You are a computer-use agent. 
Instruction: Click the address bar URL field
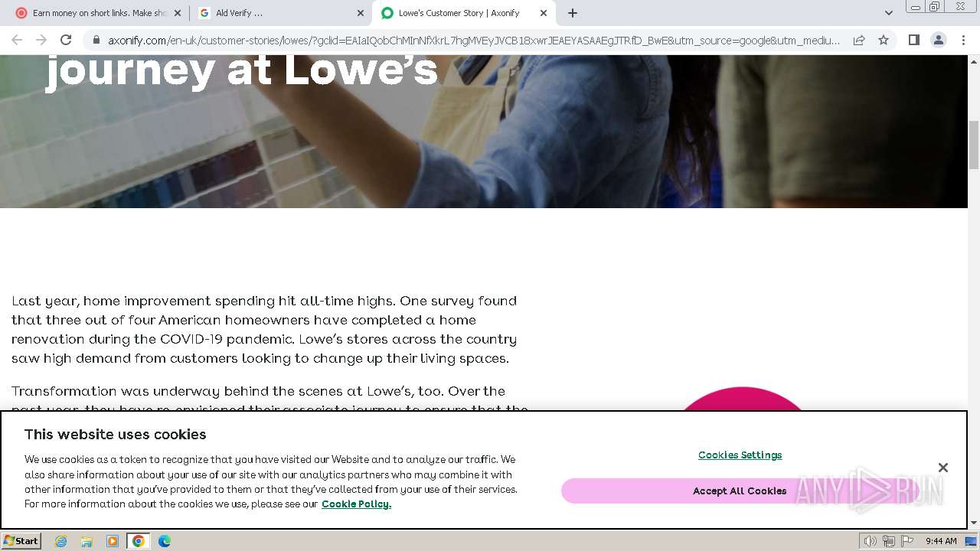473,40
